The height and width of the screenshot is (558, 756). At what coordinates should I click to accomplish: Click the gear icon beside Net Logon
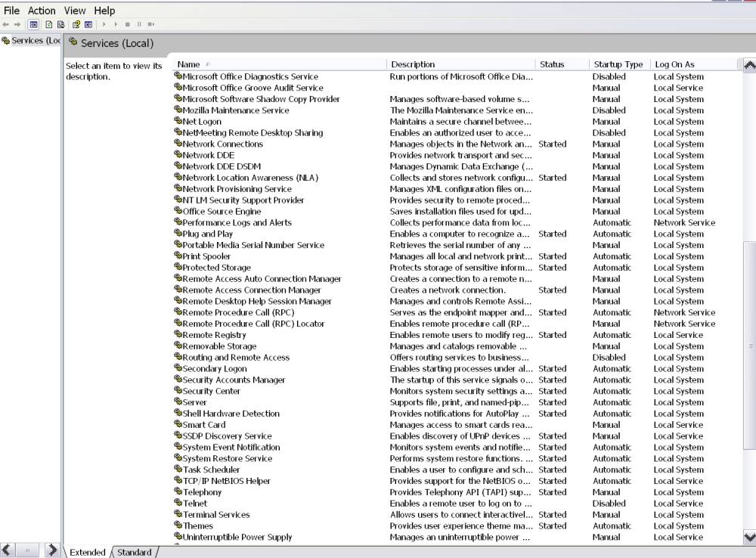178,121
